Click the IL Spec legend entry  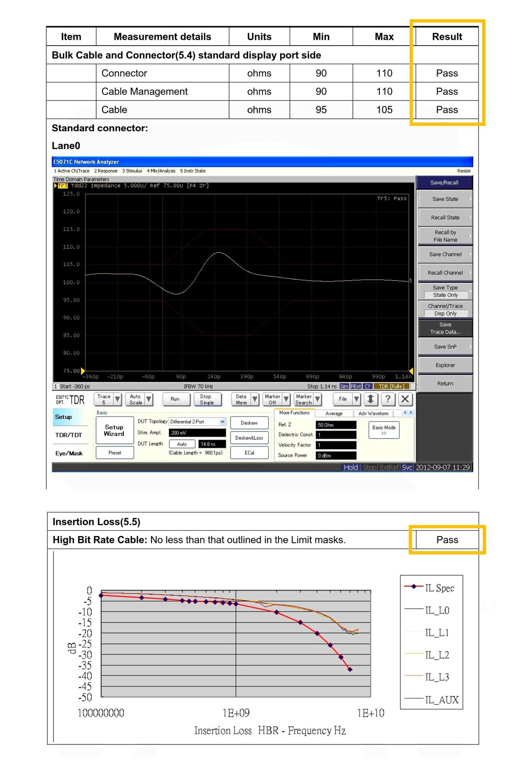coord(430,588)
